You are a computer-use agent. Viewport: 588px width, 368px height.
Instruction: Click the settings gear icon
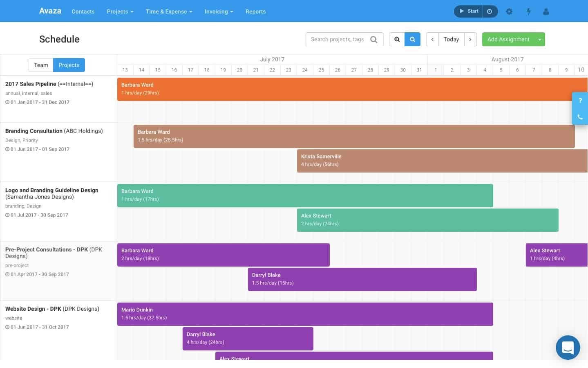point(509,11)
